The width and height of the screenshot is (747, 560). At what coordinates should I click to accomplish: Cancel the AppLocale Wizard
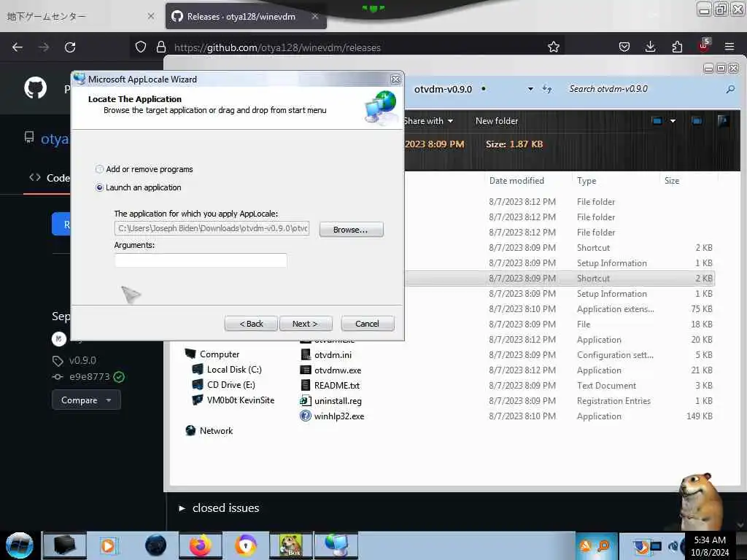click(368, 324)
